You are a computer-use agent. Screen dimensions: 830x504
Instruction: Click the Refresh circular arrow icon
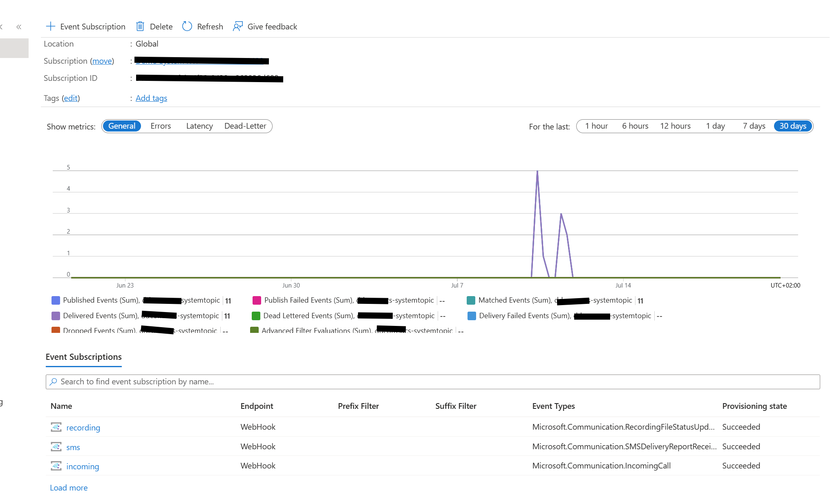click(187, 27)
